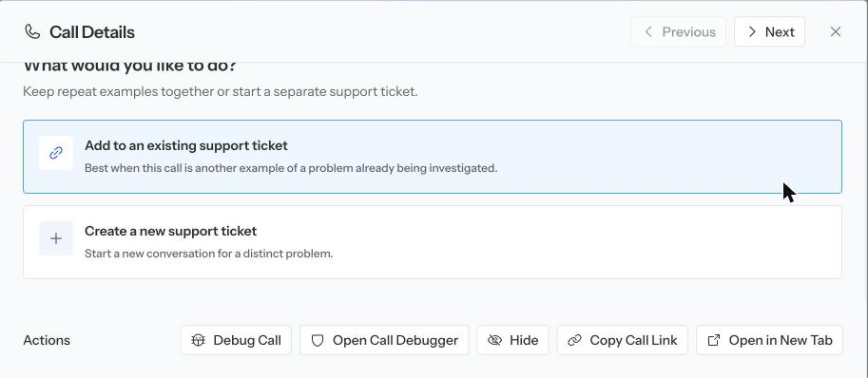Click the phone icon beside Call Details
This screenshot has height=378, width=868.
[x=32, y=32]
